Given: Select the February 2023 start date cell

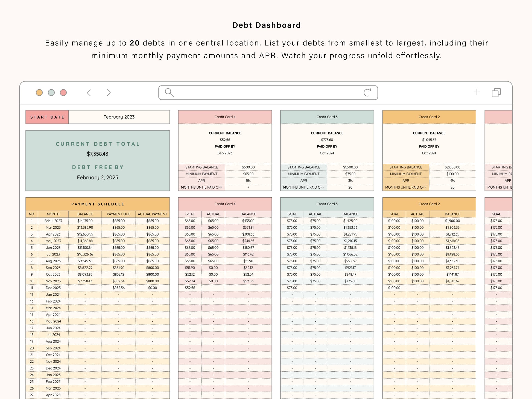Looking at the screenshot, I should 119,117.
